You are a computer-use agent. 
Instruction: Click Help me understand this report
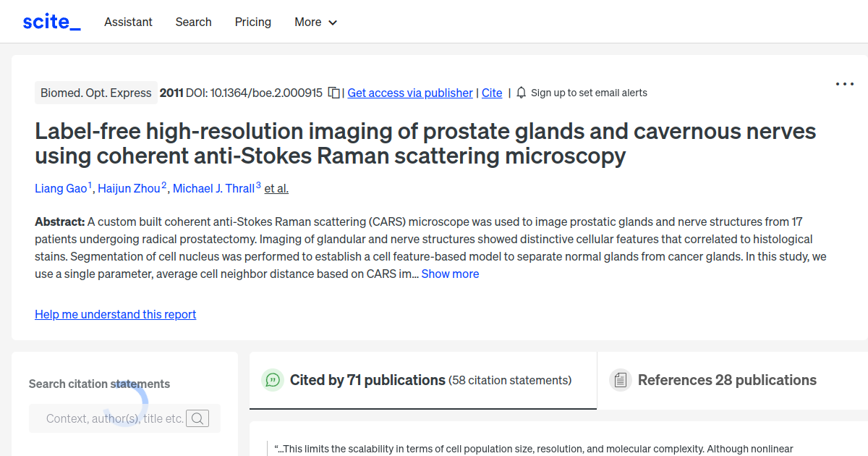(115, 314)
